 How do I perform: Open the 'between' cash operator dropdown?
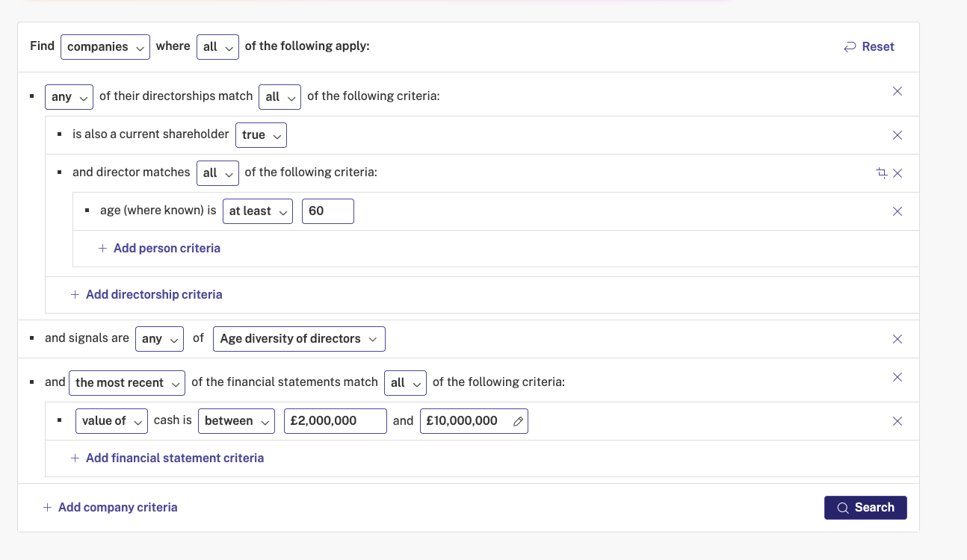tap(236, 421)
